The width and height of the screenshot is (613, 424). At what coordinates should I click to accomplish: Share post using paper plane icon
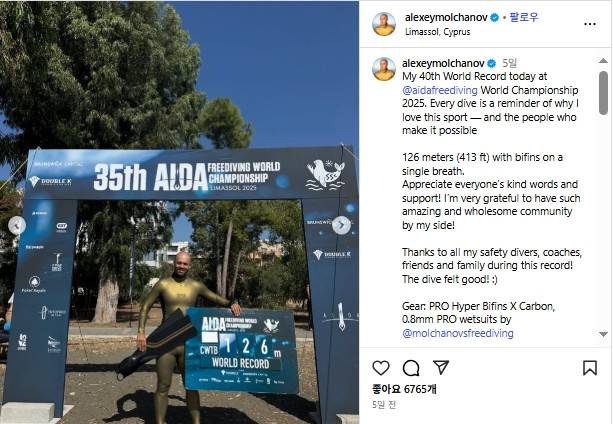[x=441, y=367]
